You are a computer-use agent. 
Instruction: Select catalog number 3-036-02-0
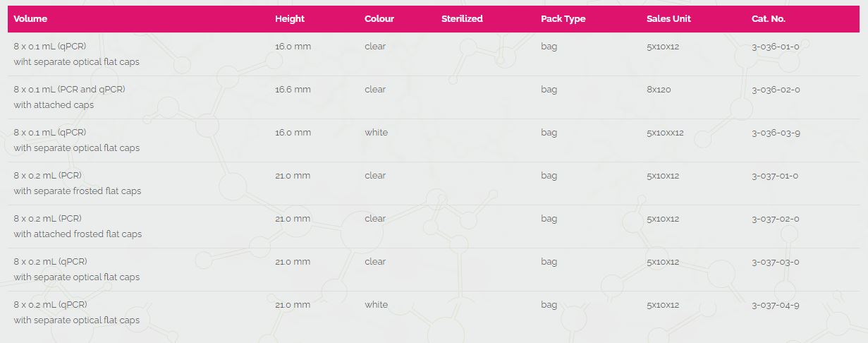tap(776, 90)
